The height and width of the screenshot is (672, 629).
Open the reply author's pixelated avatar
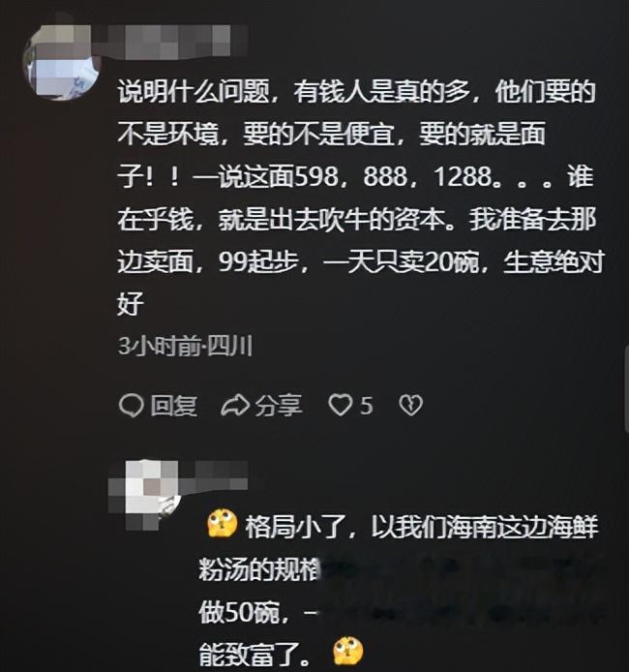[145, 496]
